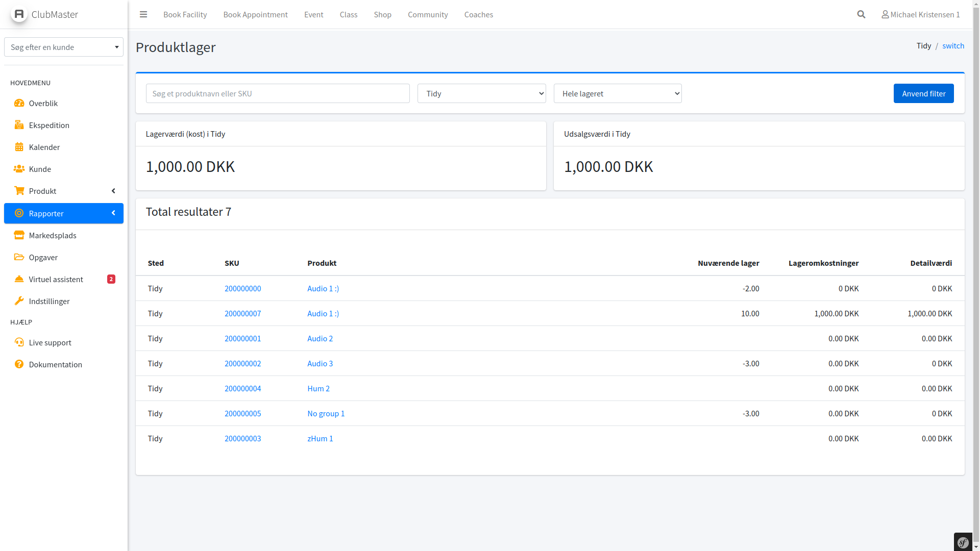980x551 pixels.
Task: Open SKU 200000007 link
Action: [x=242, y=313]
